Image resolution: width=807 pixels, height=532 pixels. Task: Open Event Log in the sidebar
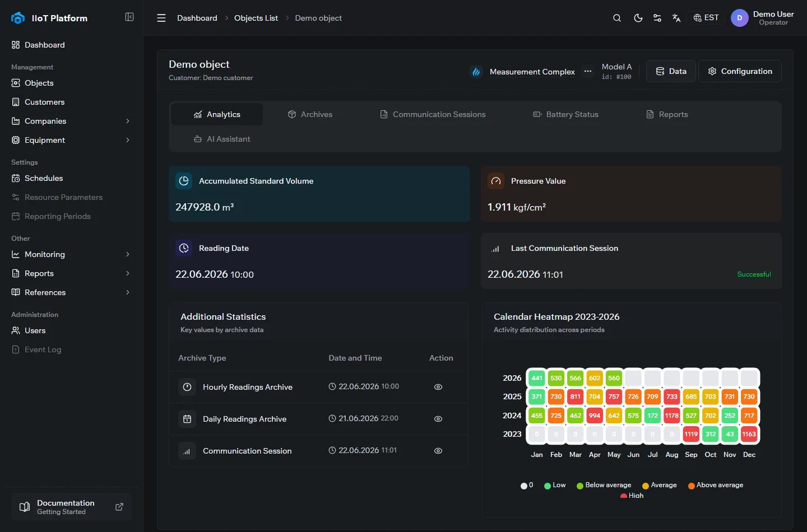tap(71, 349)
